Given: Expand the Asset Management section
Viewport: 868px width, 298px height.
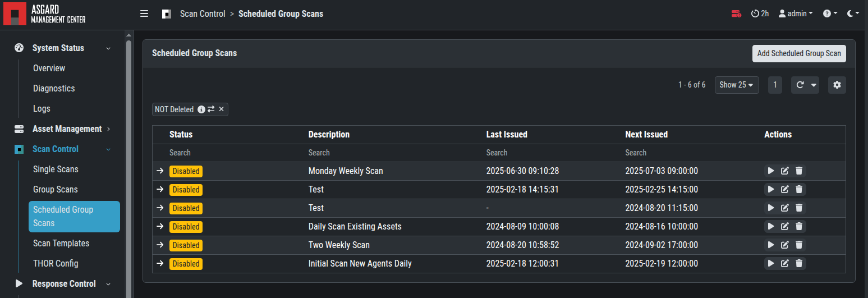Looking at the screenshot, I should (67, 129).
